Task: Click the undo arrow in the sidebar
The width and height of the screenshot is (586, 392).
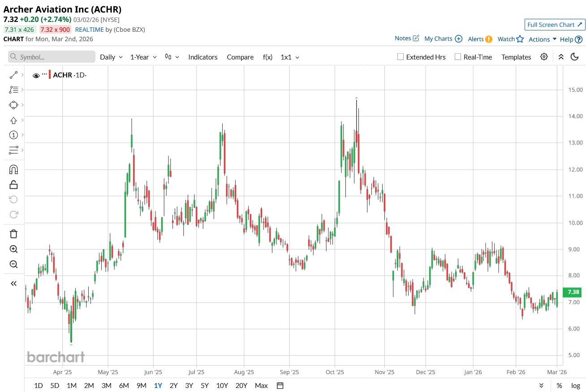Action: click(x=13, y=199)
